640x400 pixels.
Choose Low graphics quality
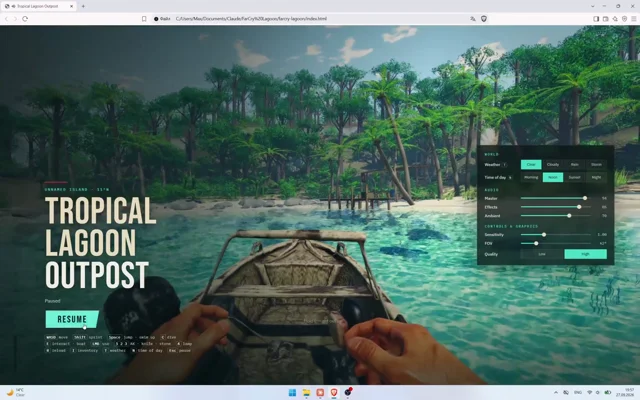pyautogui.click(x=542, y=254)
